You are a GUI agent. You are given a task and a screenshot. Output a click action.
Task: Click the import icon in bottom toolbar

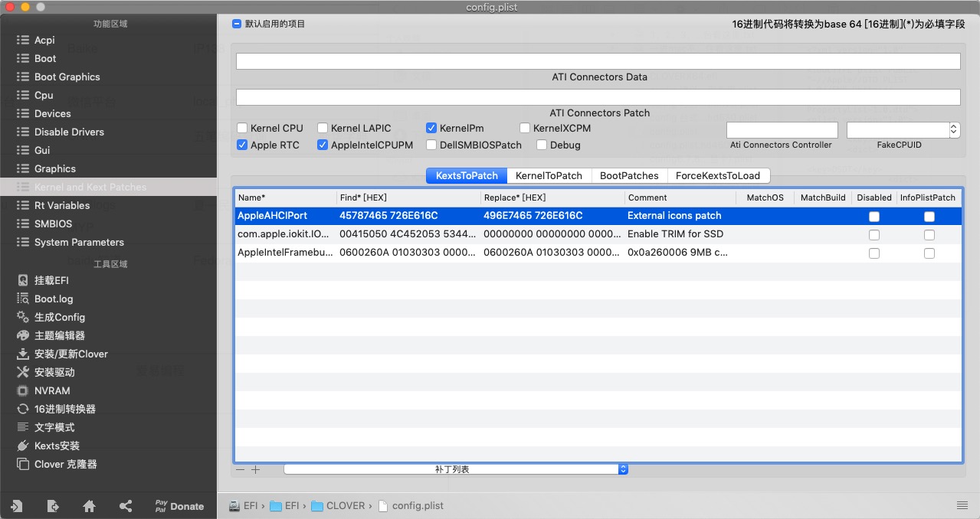(16, 506)
